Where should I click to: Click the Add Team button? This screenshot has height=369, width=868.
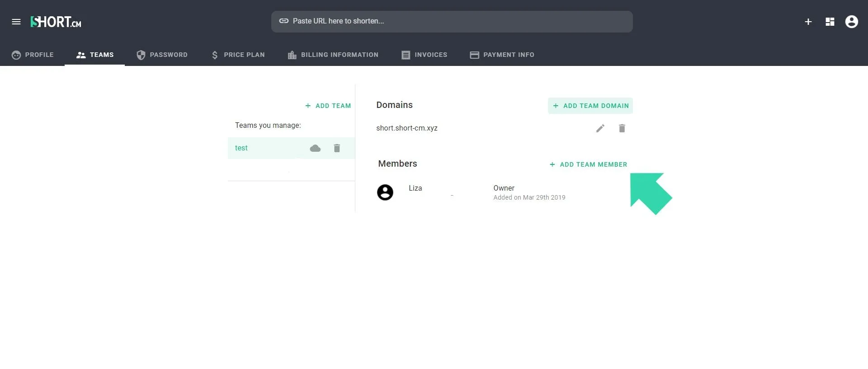328,106
